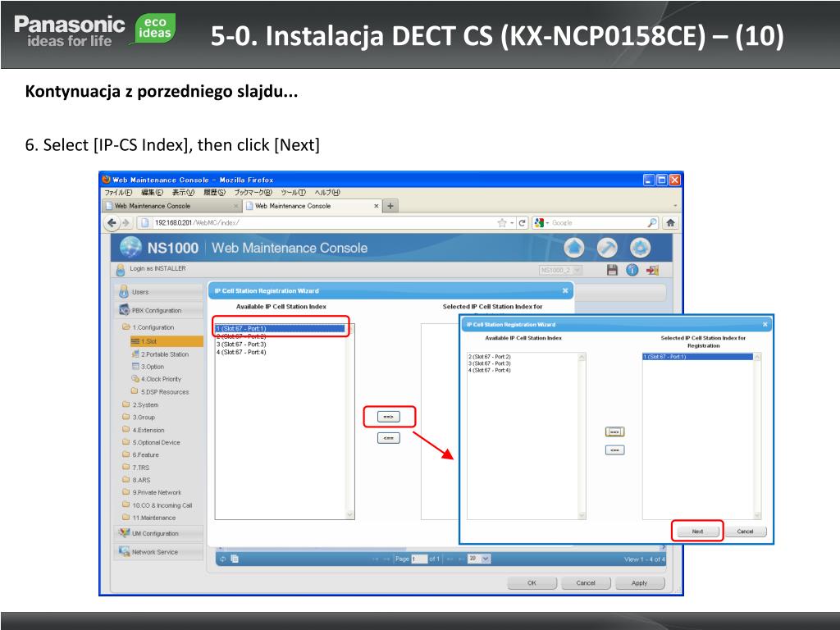Click the ==> move button in left wizard

click(x=388, y=417)
